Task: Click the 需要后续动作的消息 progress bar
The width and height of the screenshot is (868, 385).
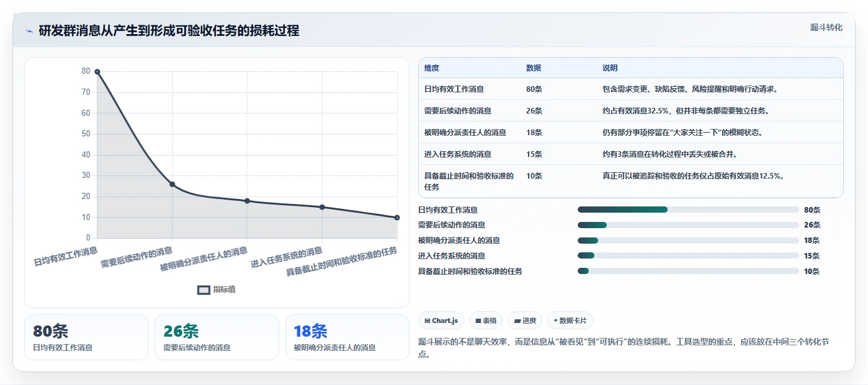Action: 688,225
